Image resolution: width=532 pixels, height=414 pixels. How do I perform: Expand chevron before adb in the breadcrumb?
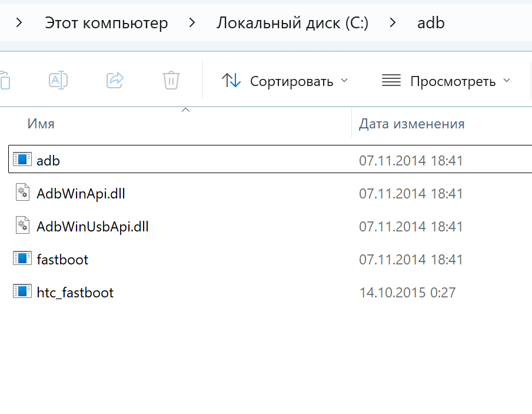click(x=393, y=23)
